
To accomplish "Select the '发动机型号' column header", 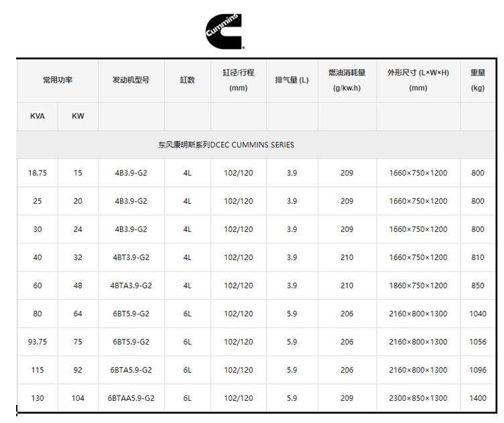I will point(131,80).
